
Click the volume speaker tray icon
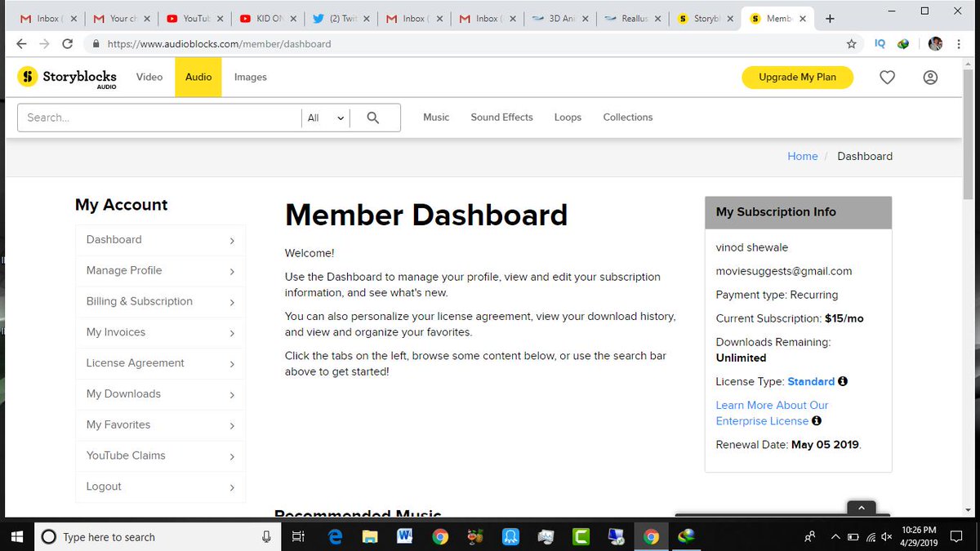888,537
